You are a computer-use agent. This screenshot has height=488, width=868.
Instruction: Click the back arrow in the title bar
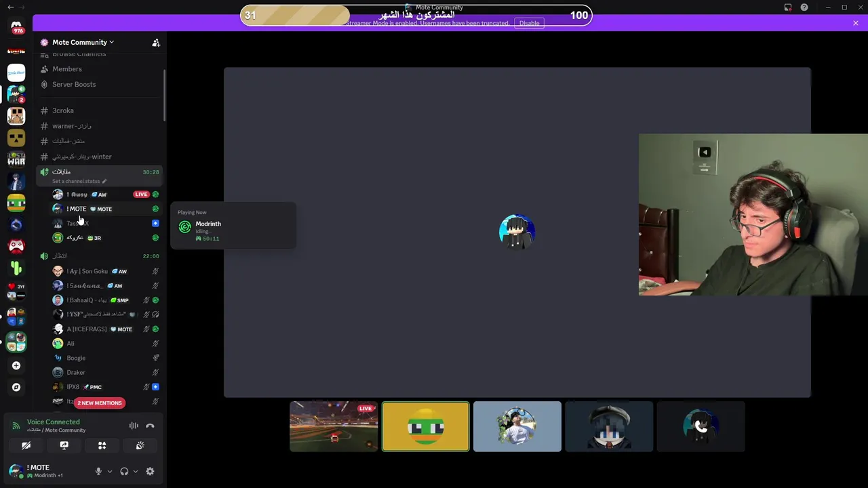pos(10,7)
